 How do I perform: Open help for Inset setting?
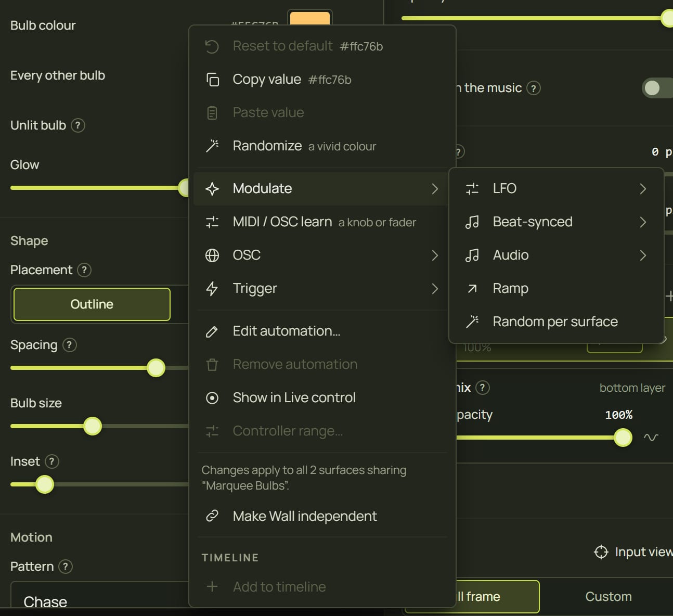(x=52, y=461)
